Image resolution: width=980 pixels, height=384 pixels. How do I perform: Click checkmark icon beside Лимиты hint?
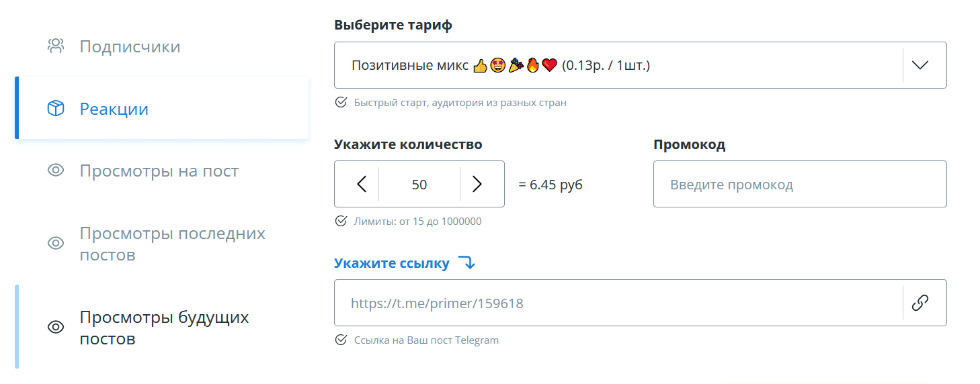[x=341, y=221]
